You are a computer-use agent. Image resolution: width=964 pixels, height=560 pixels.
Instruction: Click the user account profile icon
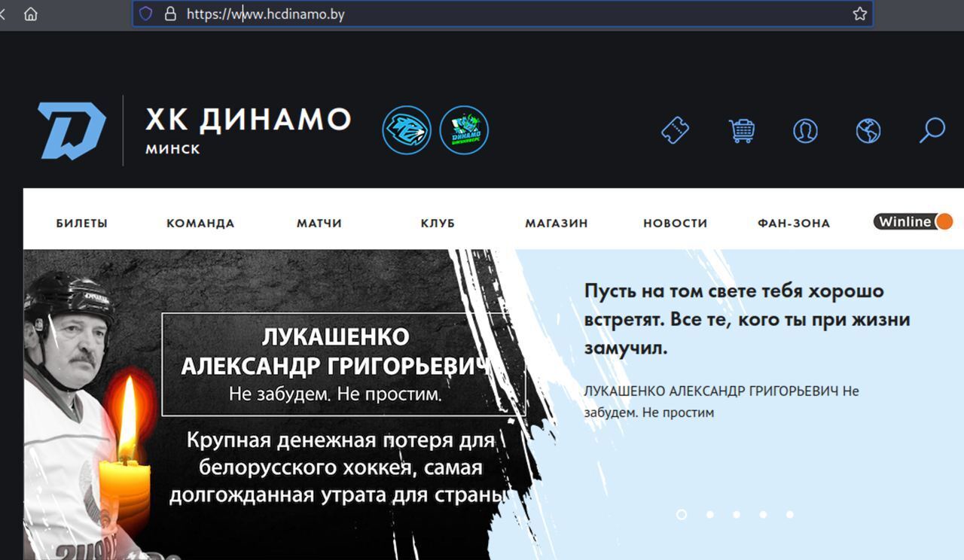tap(805, 130)
